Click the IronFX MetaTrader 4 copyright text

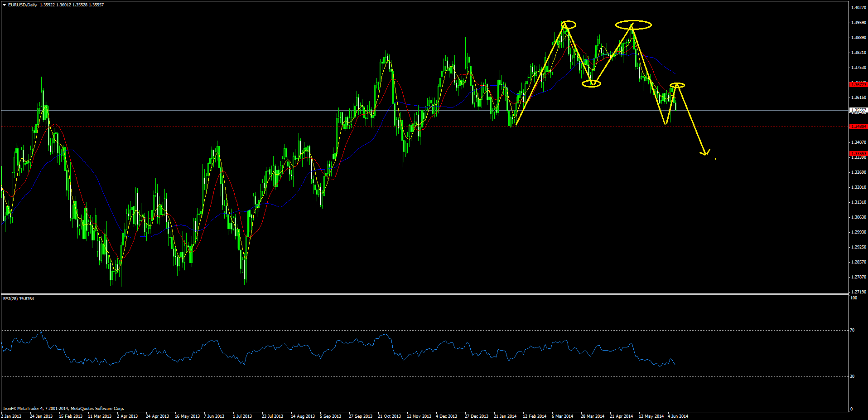pos(63,409)
